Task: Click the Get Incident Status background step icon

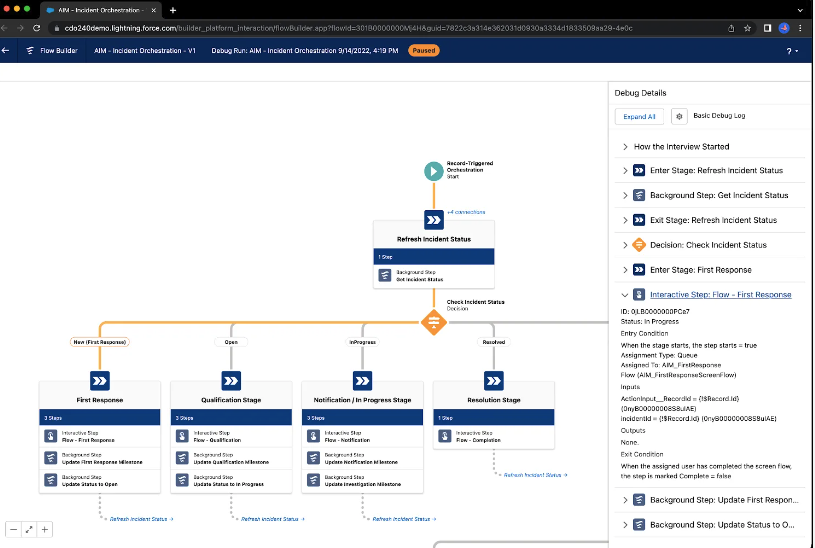Action: coord(385,276)
